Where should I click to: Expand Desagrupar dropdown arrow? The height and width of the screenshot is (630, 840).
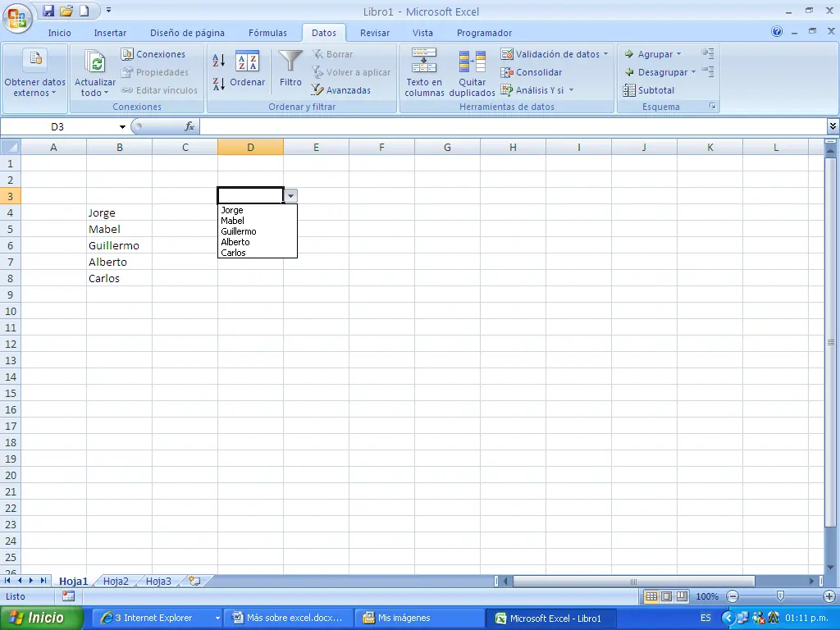[x=693, y=72]
